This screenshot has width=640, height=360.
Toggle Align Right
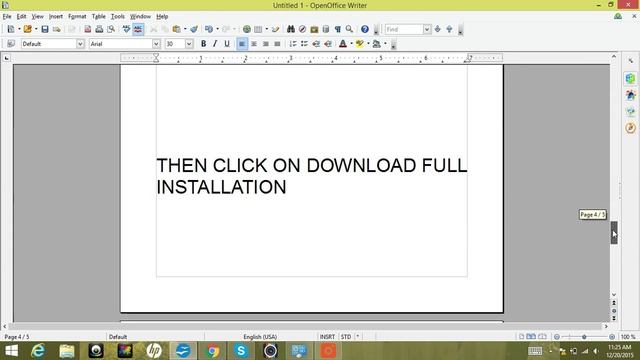(x=266, y=44)
